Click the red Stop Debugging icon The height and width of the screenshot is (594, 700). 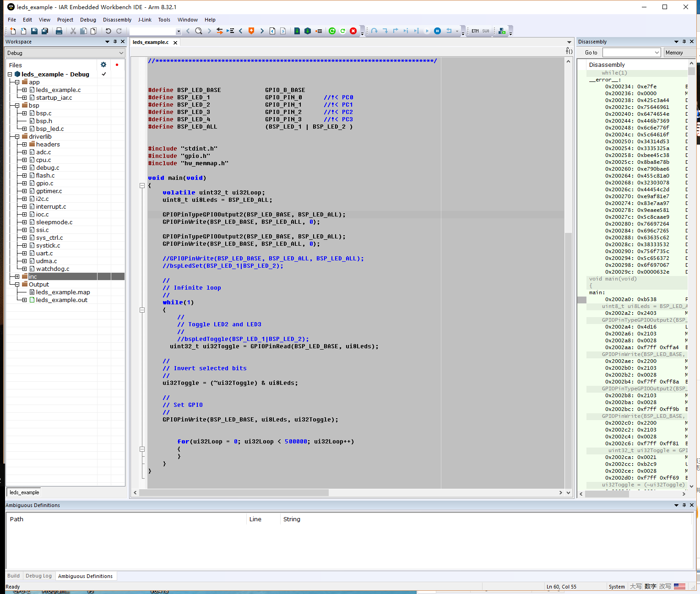point(353,31)
